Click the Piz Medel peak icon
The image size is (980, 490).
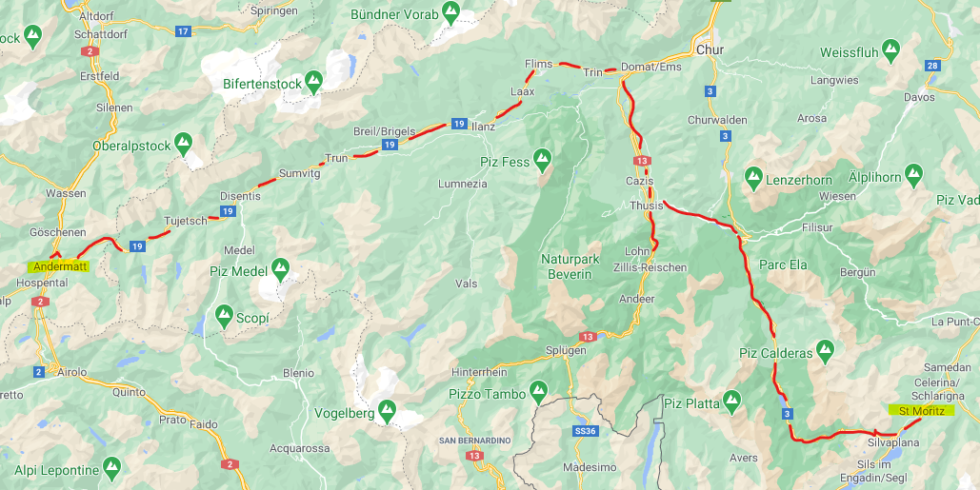[x=281, y=268]
